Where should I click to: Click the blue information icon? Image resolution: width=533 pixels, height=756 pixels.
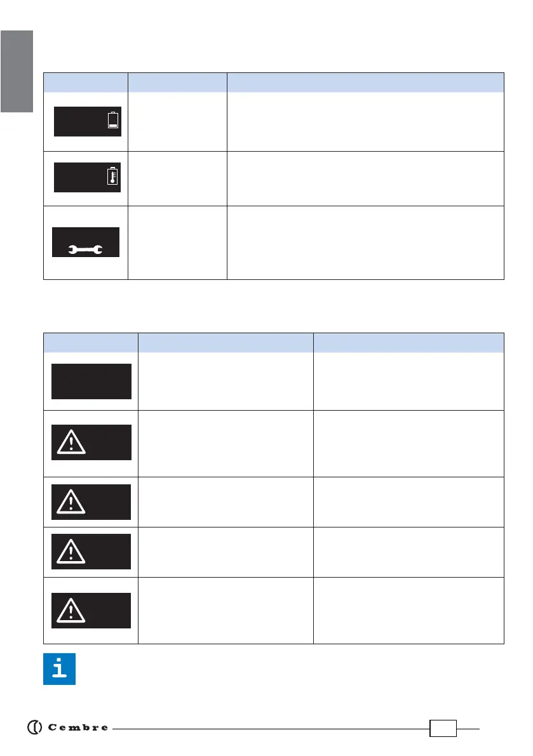point(59,668)
